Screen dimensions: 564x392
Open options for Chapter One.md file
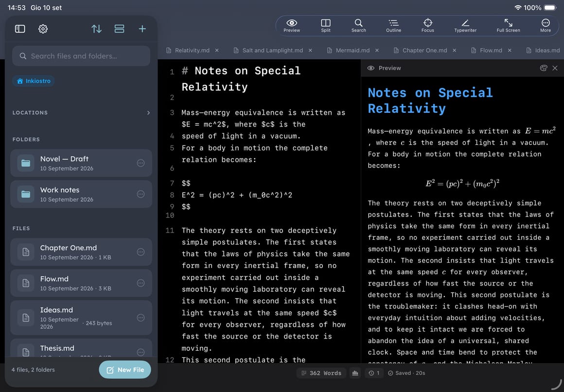[141, 252]
